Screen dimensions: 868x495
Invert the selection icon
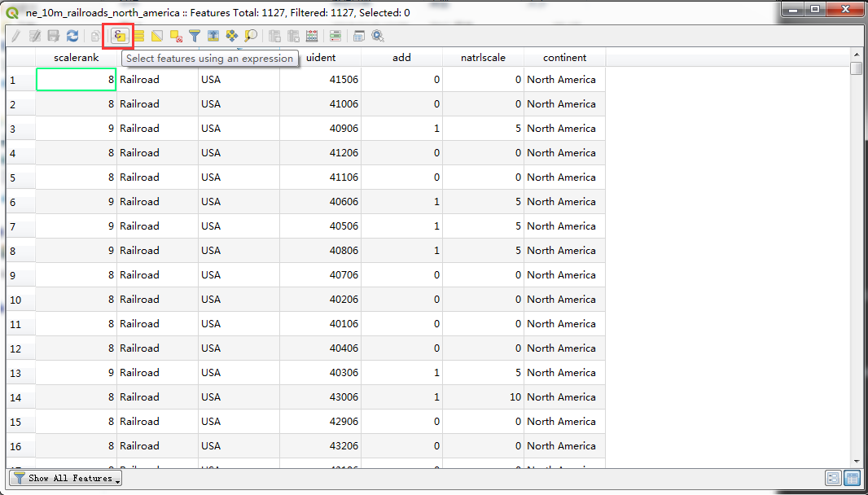[x=157, y=37]
